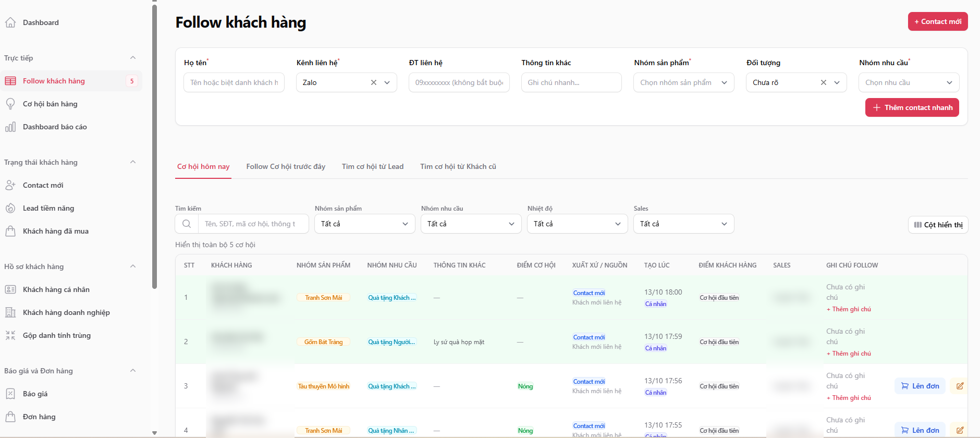
Task: Click the Lead tiềm năng icon
Action: point(10,208)
